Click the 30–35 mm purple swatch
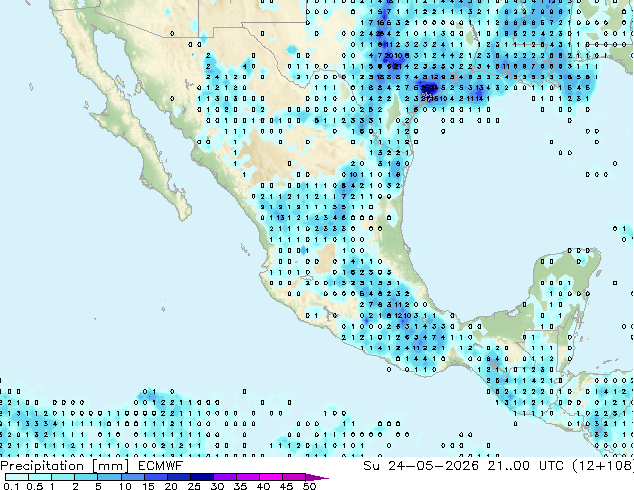634x490 pixels. pyautogui.click(x=224, y=477)
